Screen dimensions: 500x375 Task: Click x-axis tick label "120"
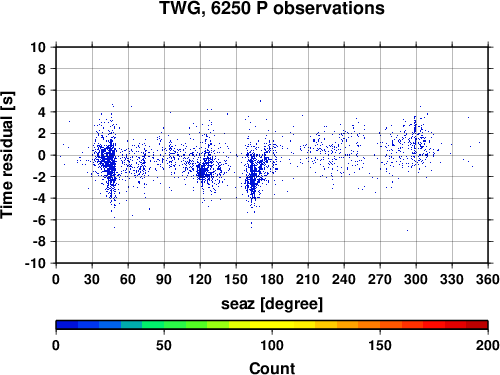[200, 279]
